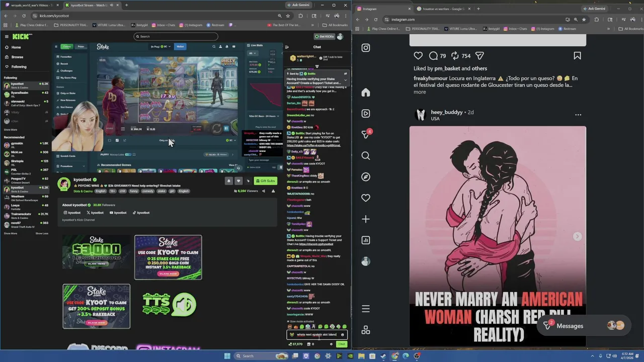Like the freakyhumour post
The height and width of the screenshot is (362, 644).
click(x=418, y=56)
